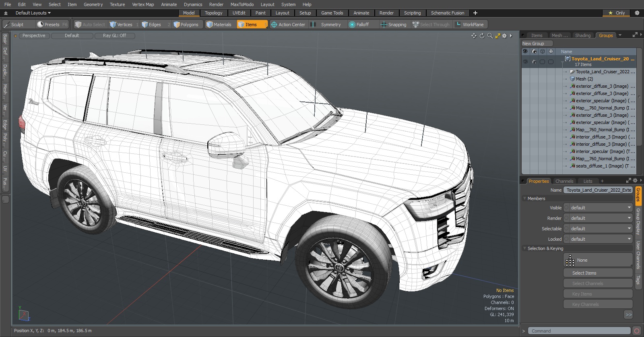Click the layout settings gear at top right
This screenshot has width=644, height=337.
click(x=637, y=13)
